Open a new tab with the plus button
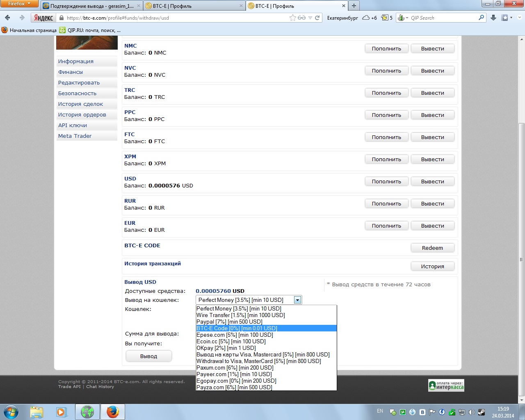The height and width of the screenshot is (420, 525). (354, 6)
